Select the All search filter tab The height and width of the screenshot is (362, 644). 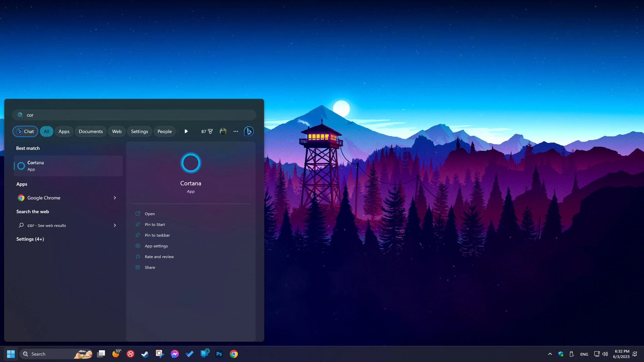pyautogui.click(x=47, y=131)
